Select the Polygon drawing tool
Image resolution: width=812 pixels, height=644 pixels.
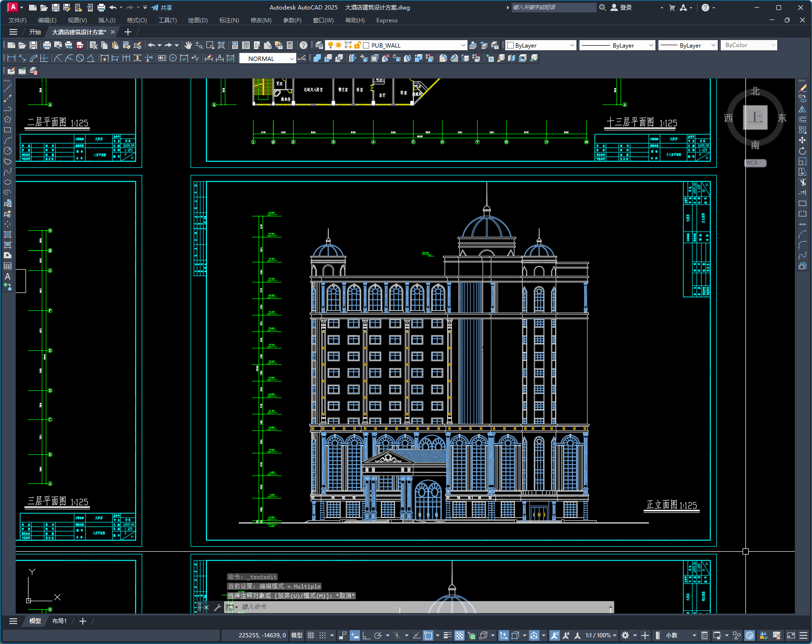click(8, 119)
